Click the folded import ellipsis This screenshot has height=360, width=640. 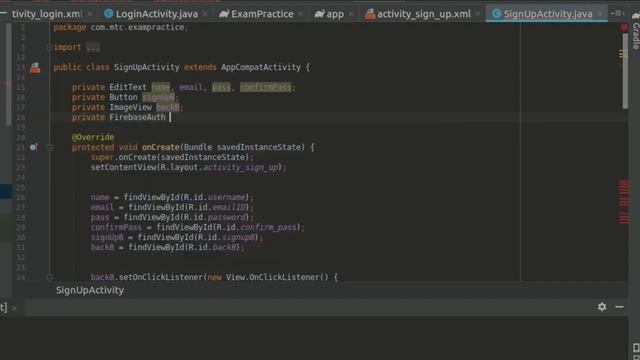tap(93, 47)
